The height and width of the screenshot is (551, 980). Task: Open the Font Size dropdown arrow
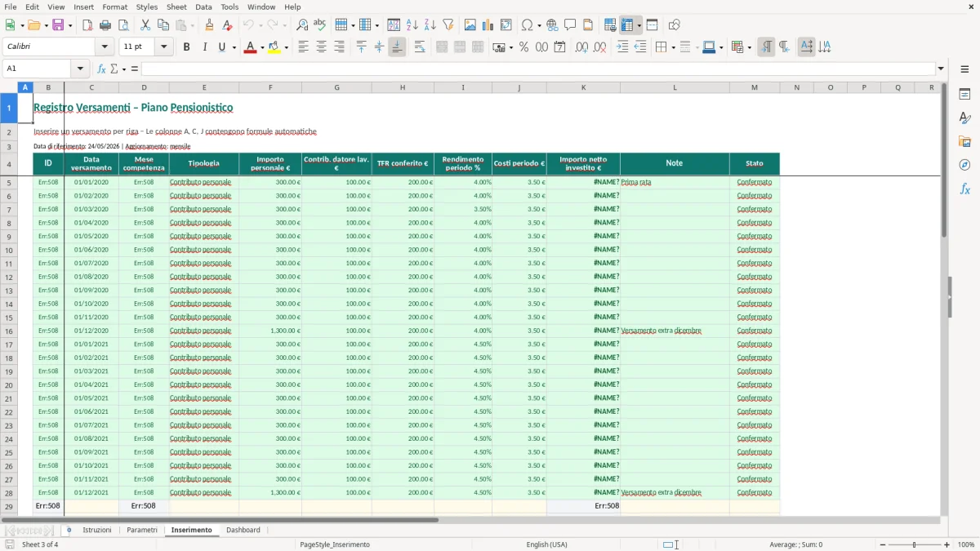164,47
